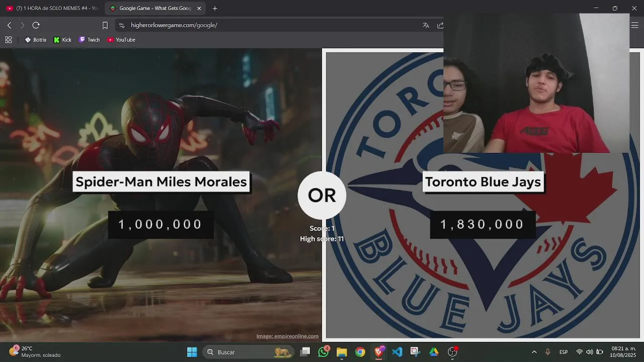
Task: Go back using the browser back arrow
Action: coord(9,25)
